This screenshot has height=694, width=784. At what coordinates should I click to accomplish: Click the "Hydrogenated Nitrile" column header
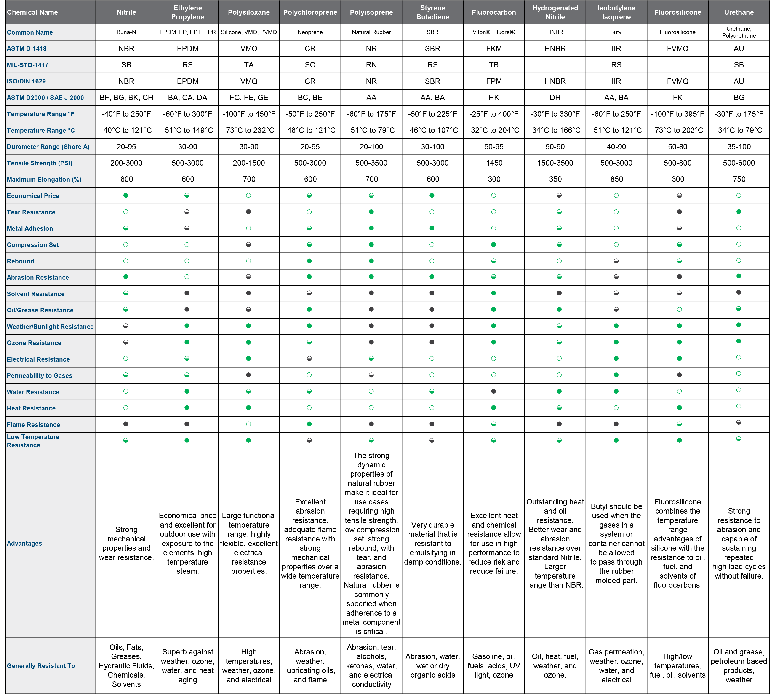point(555,12)
